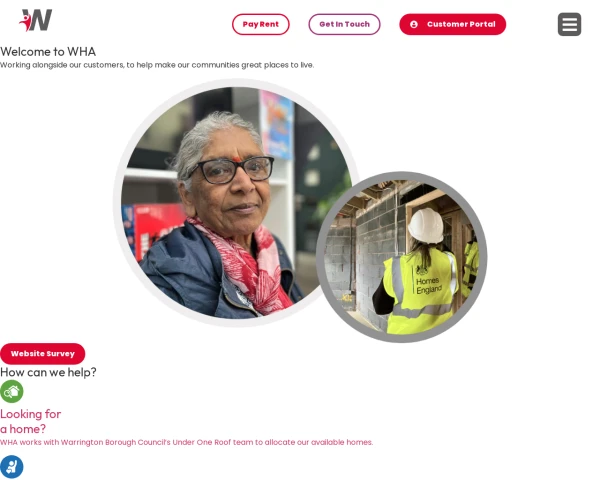The height and width of the screenshot is (480, 600).
Task: Click the Under One Roof description text link
Action: [x=186, y=442]
